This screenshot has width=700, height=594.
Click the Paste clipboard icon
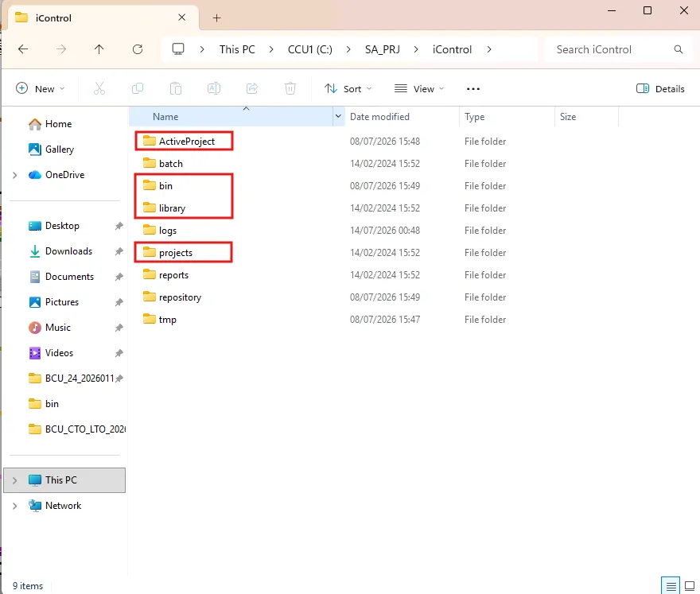[x=176, y=88]
